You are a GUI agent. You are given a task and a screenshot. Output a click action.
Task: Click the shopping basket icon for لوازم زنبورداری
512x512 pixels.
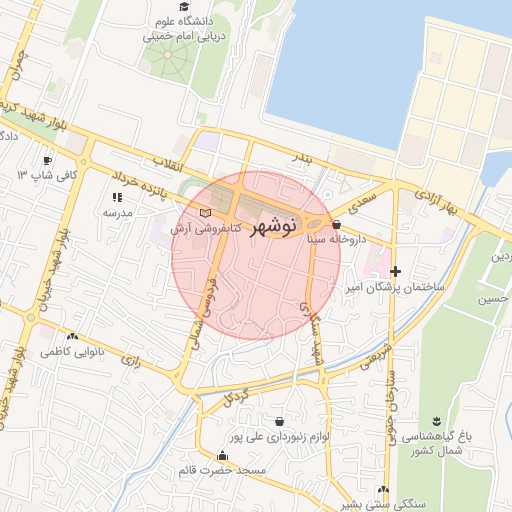pyautogui.click(x=279, y=422)
